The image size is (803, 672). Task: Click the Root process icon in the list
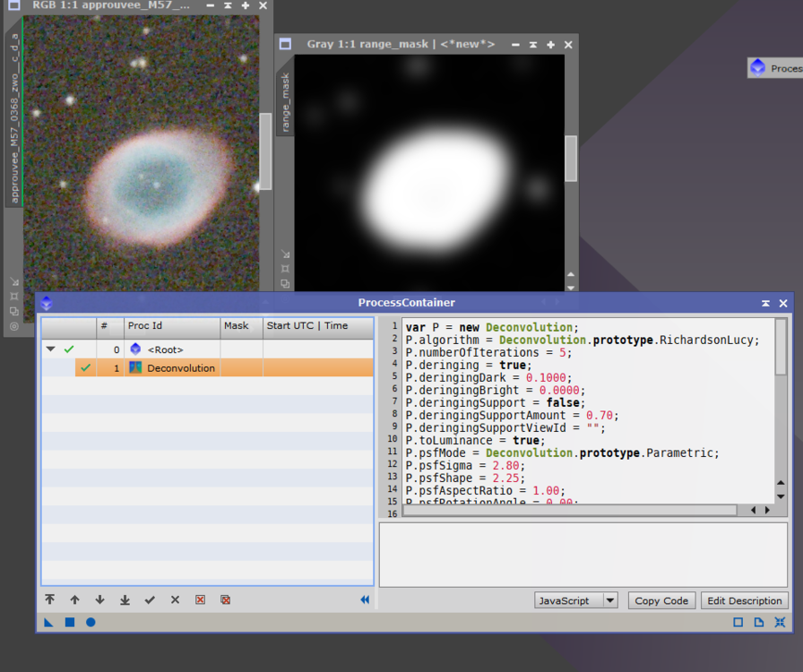click(135, 349)
